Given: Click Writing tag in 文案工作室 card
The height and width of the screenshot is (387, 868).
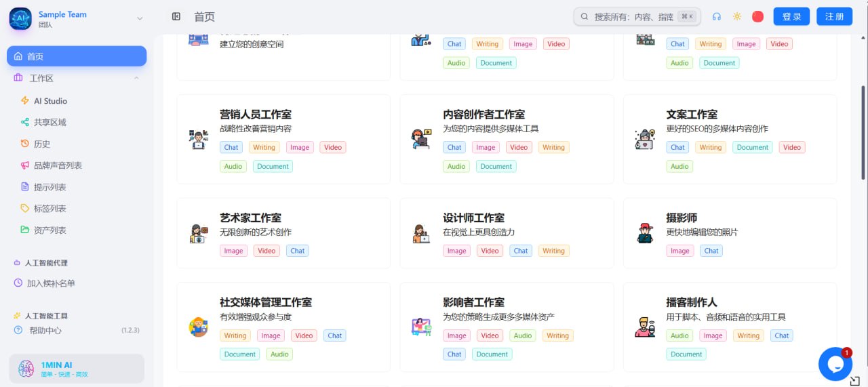Looking at the screenshot, I should (711, 147).
